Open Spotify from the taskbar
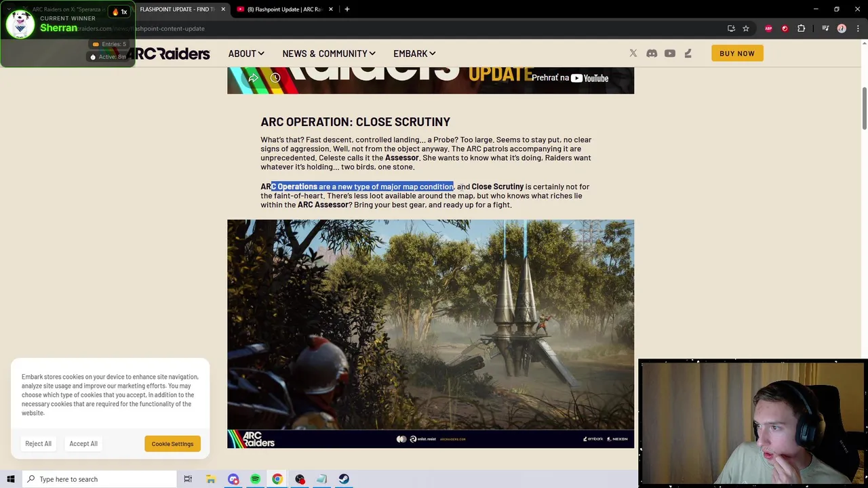Viewport: 868px width, 488px height. tap(255, 479)
